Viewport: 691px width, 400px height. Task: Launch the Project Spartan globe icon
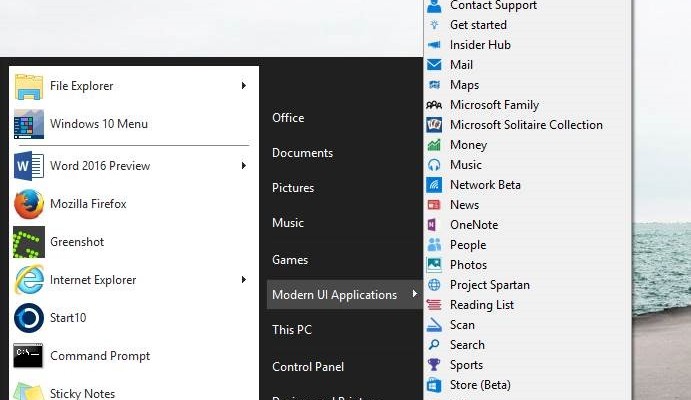click(434, 285)
